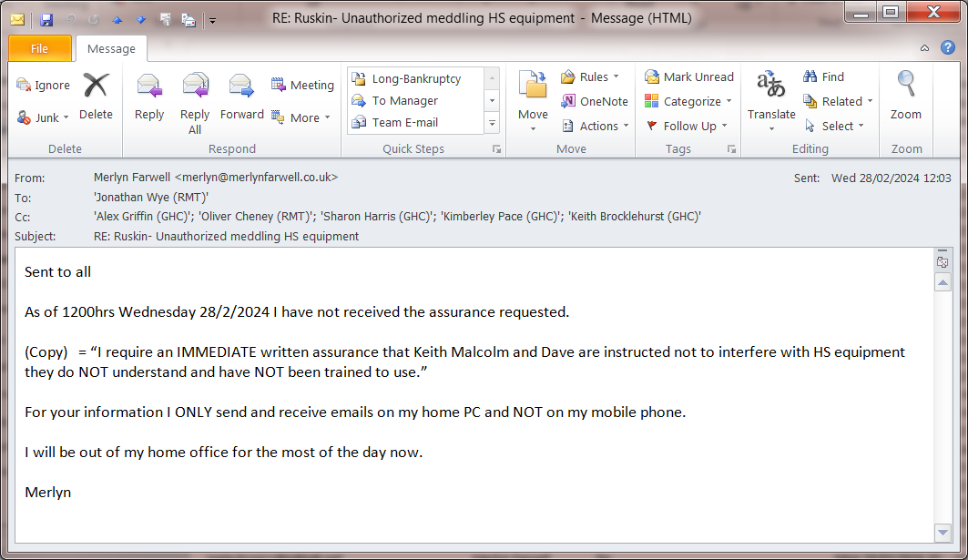This screenshot has width=968, height=560.
Task: Open the Categorize dropdown
Action: tap(688, 101)
